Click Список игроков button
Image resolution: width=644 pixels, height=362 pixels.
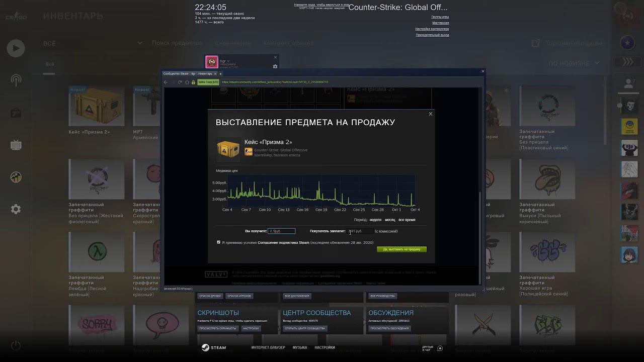(239, 296)
